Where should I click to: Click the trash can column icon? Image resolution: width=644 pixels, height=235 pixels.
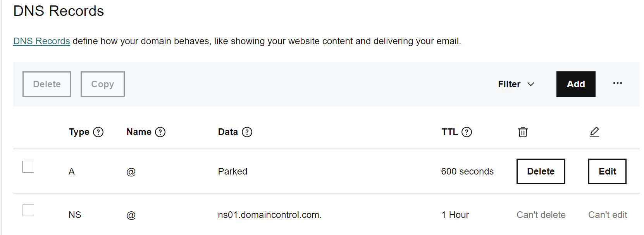coord(523,132)
